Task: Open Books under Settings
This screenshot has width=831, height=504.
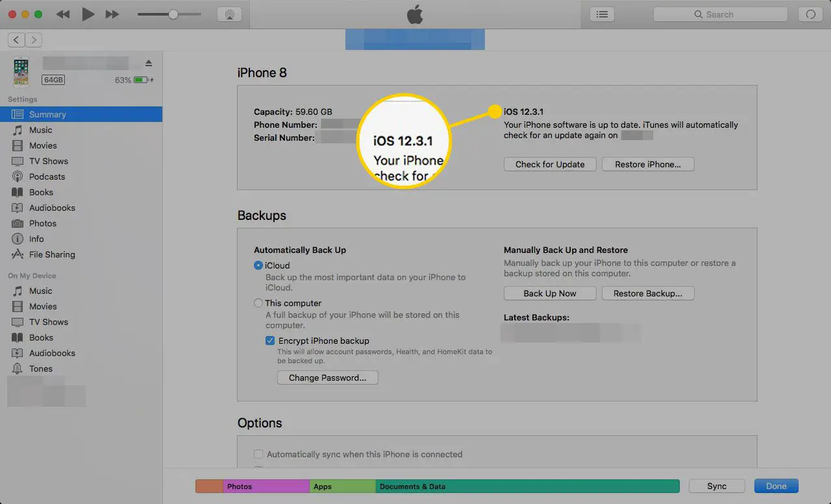Action: coord(81,192)
